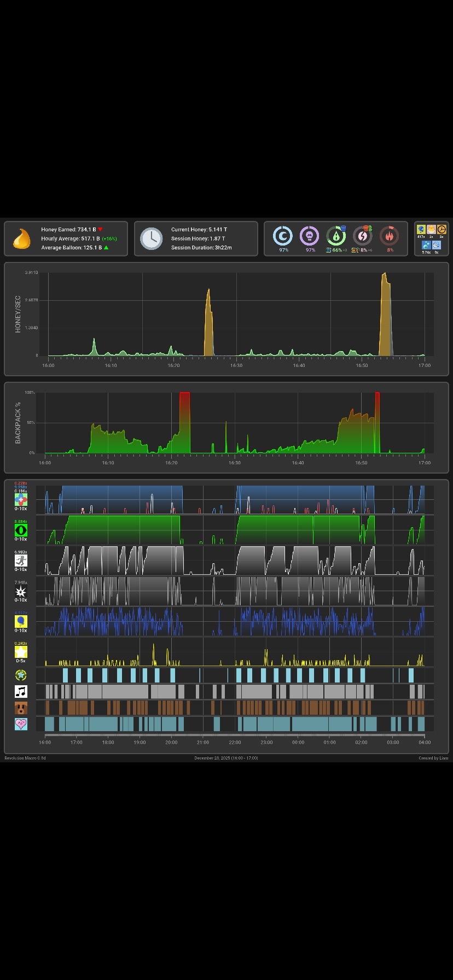Click the wing buff icon labeled 0x

coord(436,245)
